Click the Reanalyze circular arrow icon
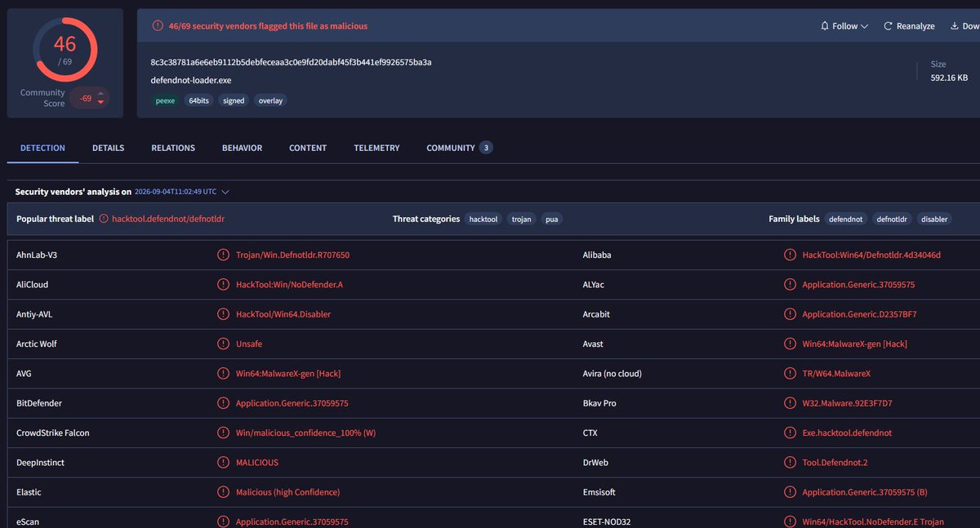Image resolution: width=980 pixels, height=528 pixels. 888,26
